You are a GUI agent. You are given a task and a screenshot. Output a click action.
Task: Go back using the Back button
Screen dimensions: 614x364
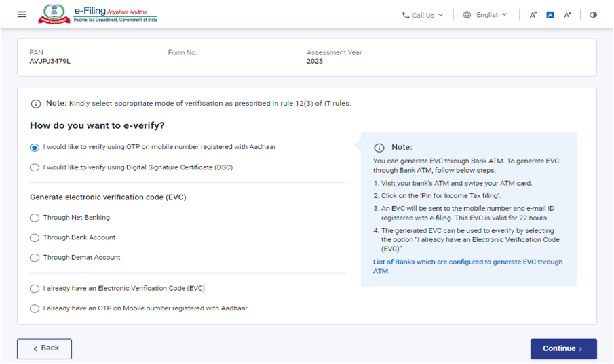pos(44,348)
